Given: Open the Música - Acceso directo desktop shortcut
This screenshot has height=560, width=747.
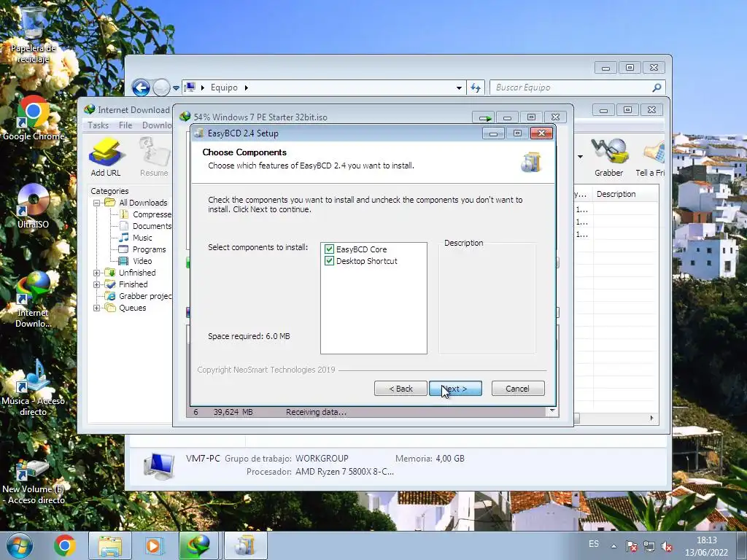Looking at the screenshot, I should pos(33,388).
